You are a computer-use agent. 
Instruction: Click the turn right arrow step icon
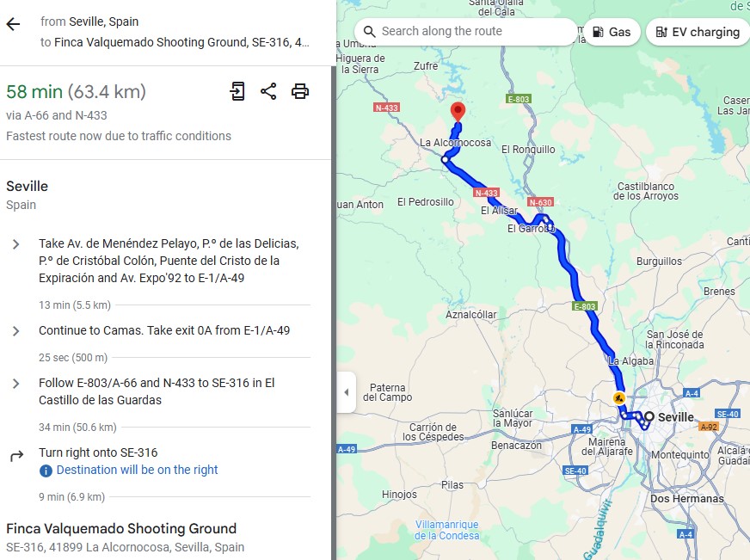pyautogui.click(x=16, y=456)
